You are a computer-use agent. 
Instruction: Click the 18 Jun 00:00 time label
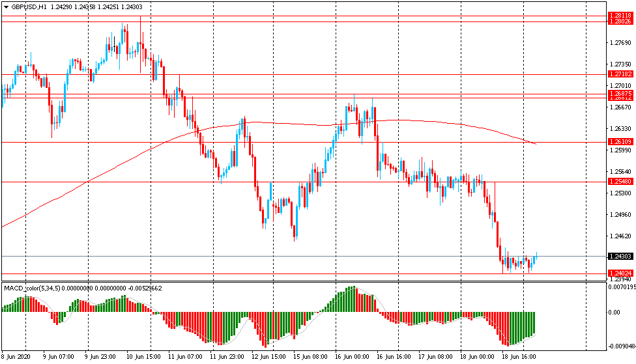pos(478,357)
